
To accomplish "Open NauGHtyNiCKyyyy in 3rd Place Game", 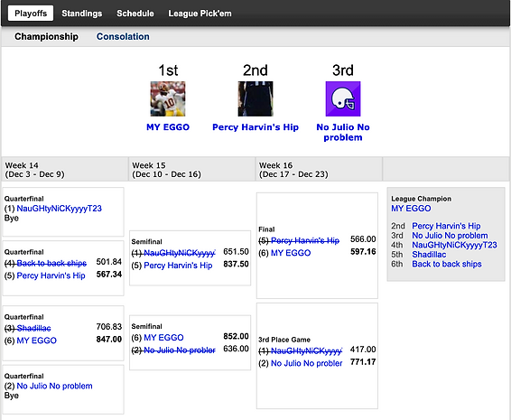I will (306, 350).
